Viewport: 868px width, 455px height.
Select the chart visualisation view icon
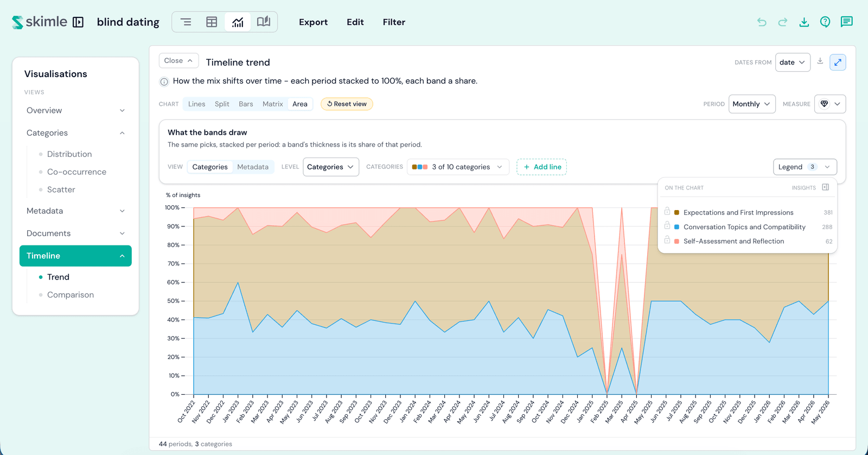(x=238, y=22)
